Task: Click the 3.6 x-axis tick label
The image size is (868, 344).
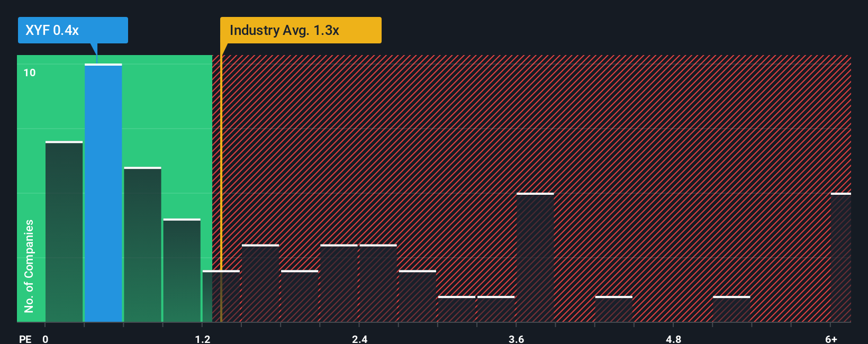Action: (x=517, y=339)
